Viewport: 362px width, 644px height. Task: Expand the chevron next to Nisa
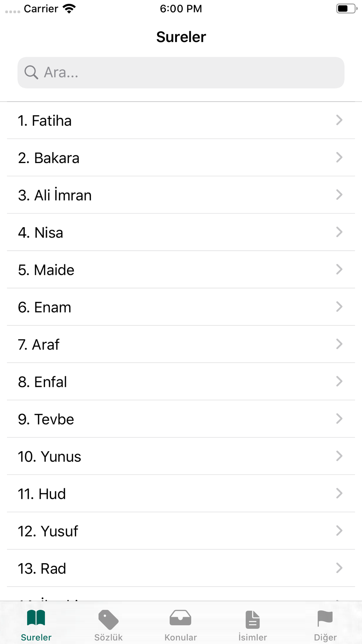(339, 232)
